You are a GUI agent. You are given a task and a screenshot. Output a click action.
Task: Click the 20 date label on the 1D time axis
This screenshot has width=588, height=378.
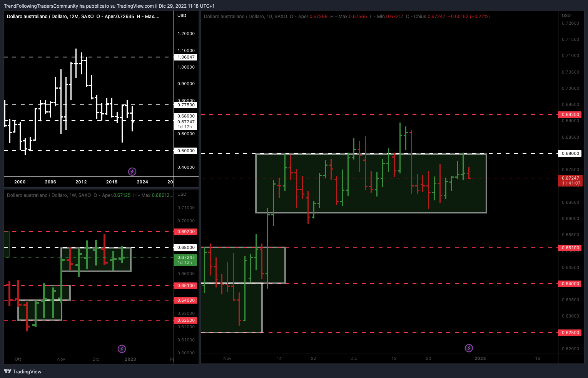tap(429, 358)
